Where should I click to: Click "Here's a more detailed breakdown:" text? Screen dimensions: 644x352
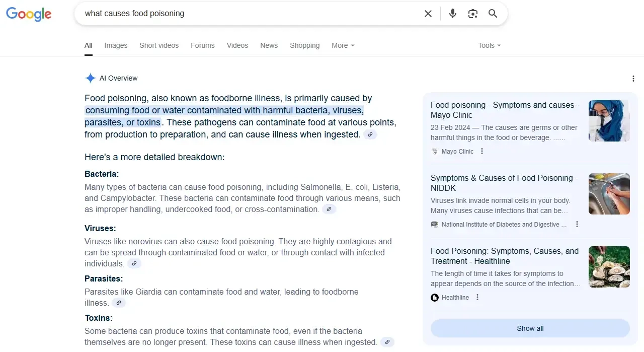tap(154, 157)
